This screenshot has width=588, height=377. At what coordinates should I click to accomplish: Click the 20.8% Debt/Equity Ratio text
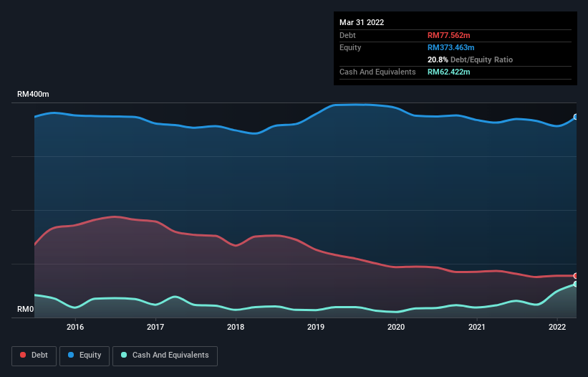click(x=470, y=59)
